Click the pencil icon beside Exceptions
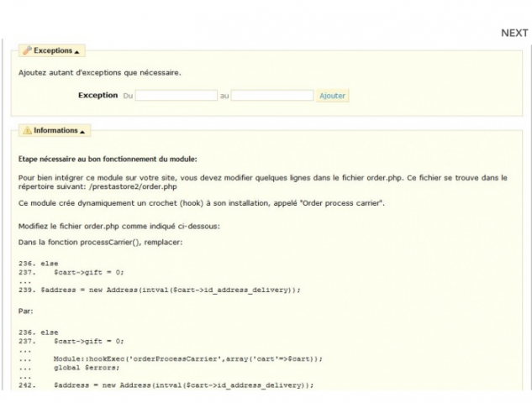Image resolution: width=532 pixels, height=403 pixels. click(x=27, y=51)
